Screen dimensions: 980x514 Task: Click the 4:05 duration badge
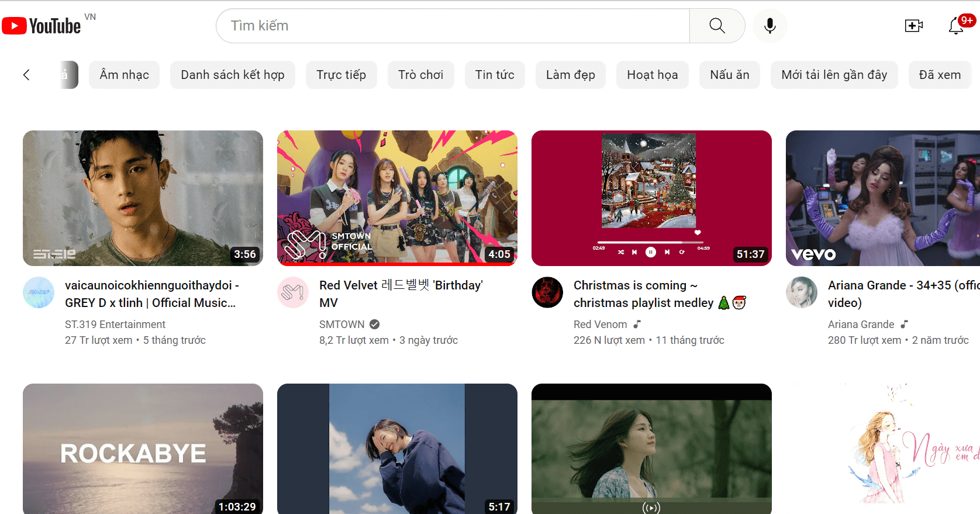click(x=499, y=254)
